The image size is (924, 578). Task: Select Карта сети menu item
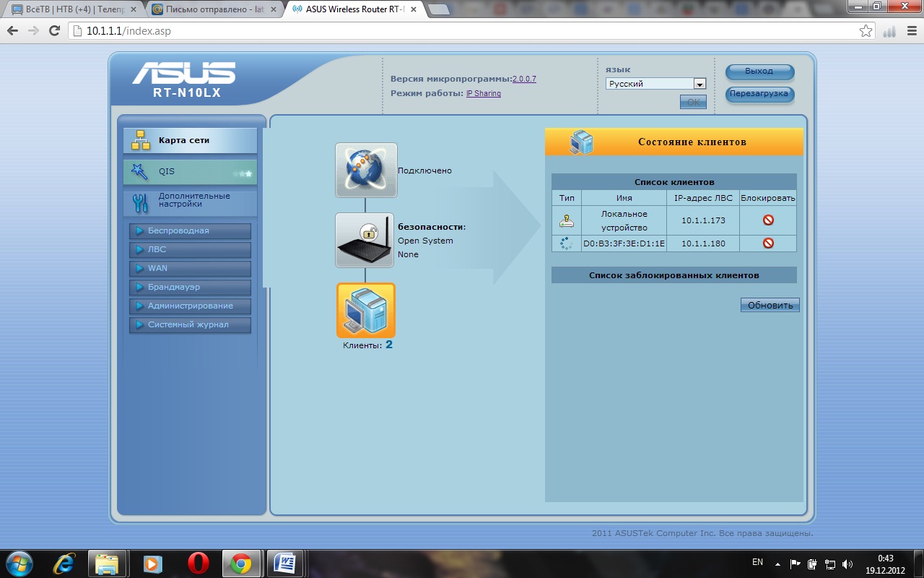[190, 141]
